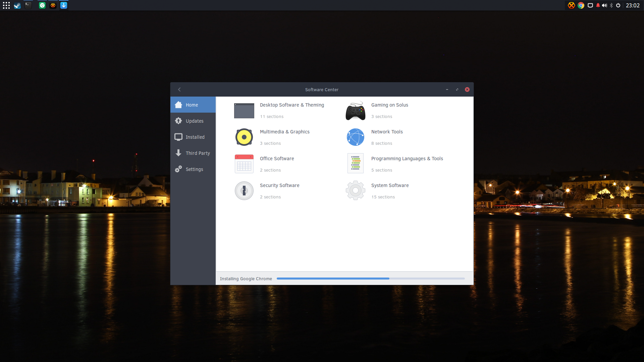Click the green Chrome-style panel icon
This screenshot has width=644, height=362.
point(42,5)
